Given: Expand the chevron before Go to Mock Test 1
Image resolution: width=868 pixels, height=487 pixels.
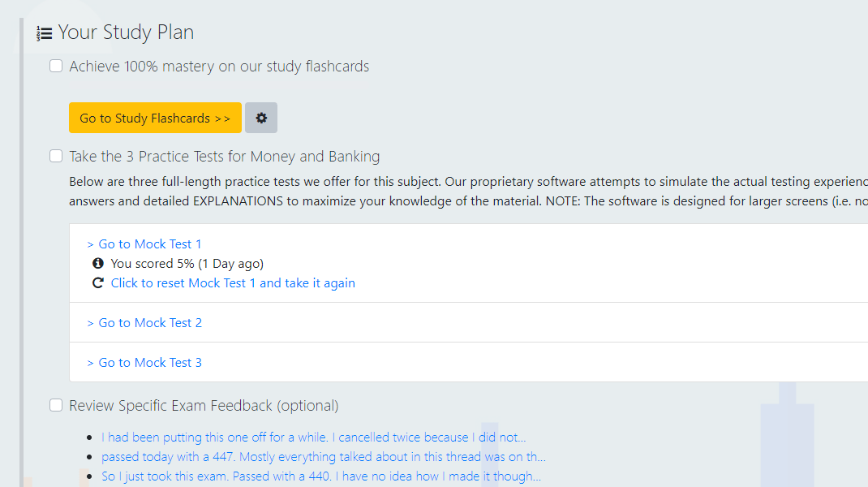Looking at the screenshot, I should pos(90,243).
